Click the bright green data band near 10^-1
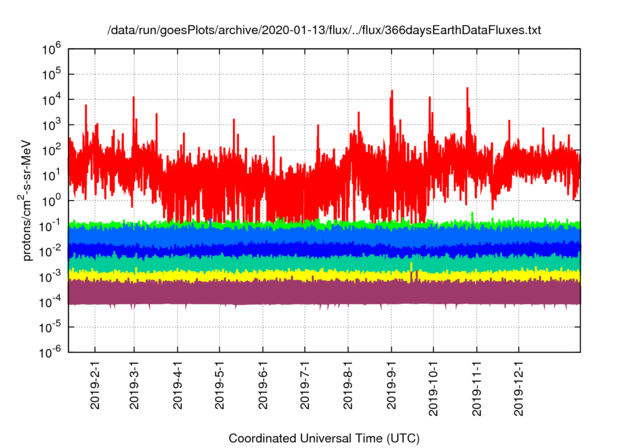This screenshot has height=448, width=640. pos(324,224)
